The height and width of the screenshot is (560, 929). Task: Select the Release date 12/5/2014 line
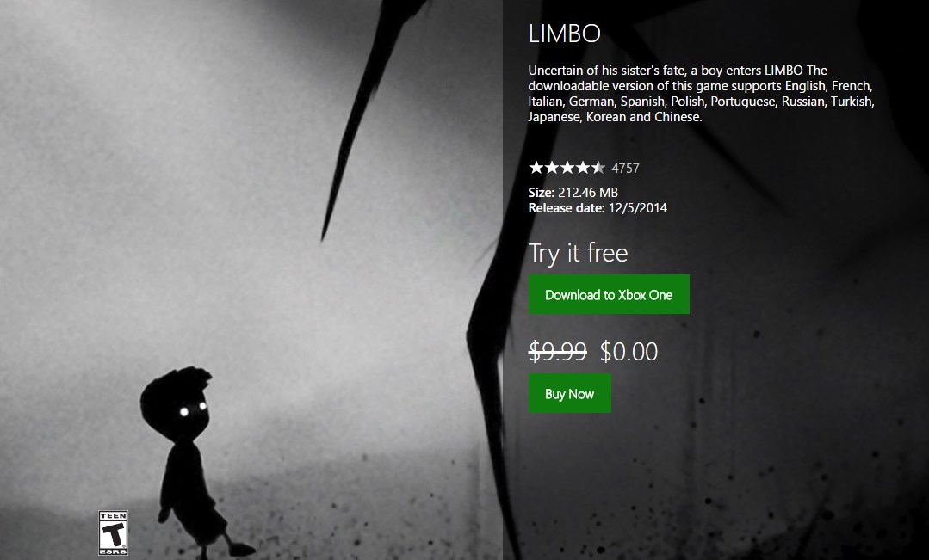tap(598, 208)
